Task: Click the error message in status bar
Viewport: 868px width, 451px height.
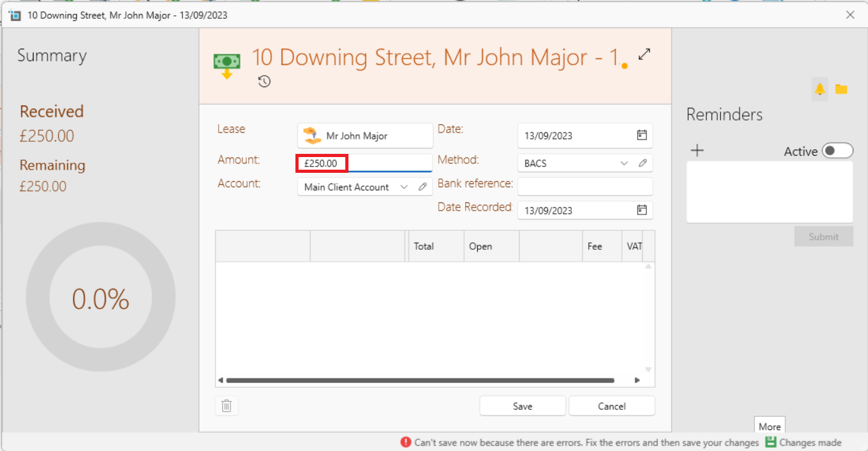Action: point(586,443)
